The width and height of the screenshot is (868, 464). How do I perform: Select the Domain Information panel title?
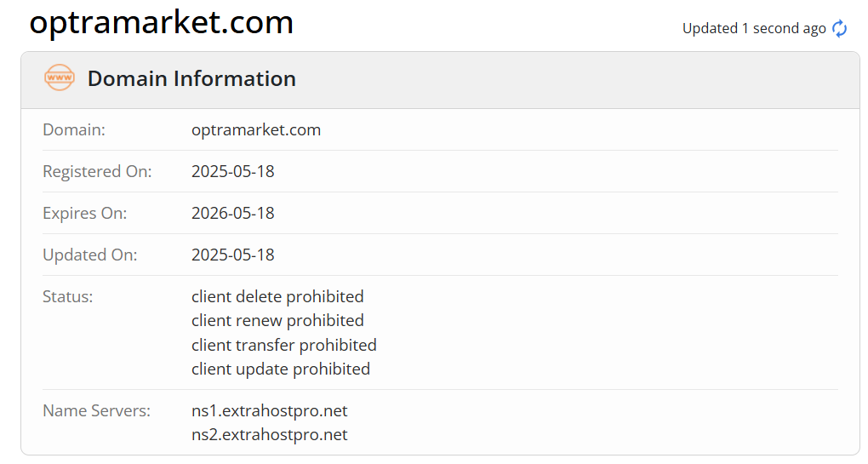(x=191, y=79)
